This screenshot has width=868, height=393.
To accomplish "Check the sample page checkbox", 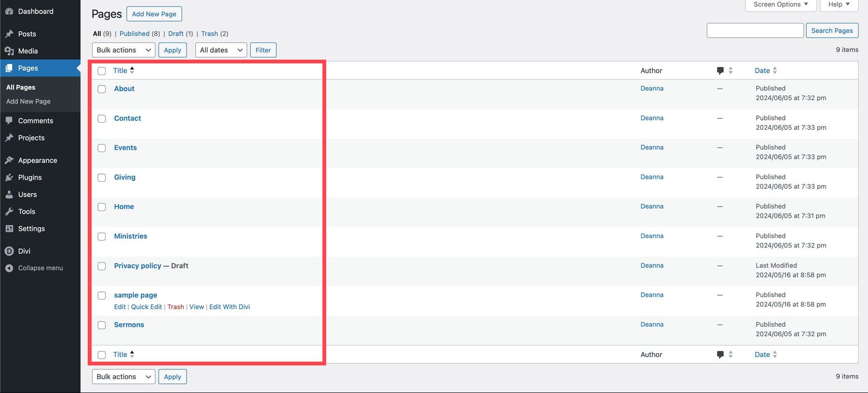I will pos(102,296).
